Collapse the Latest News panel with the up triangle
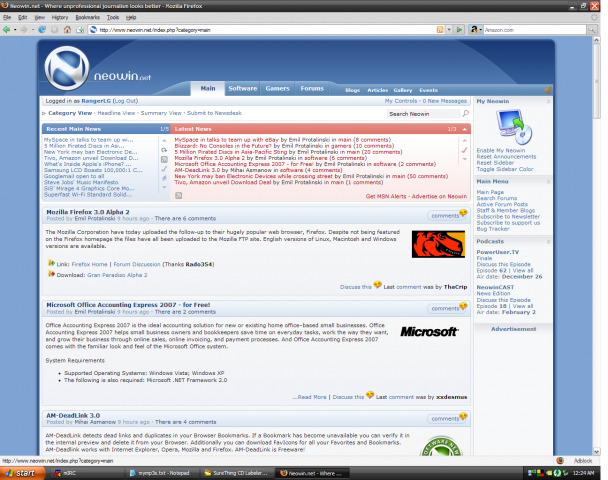Image resolution: width=608 pixels, height=480 pixels. click(465, 129)
